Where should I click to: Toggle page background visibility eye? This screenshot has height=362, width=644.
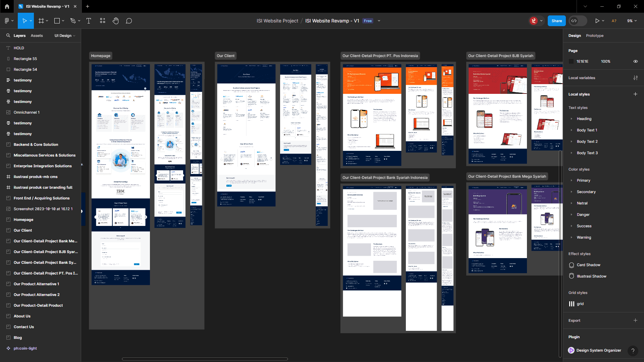point(635,61)
